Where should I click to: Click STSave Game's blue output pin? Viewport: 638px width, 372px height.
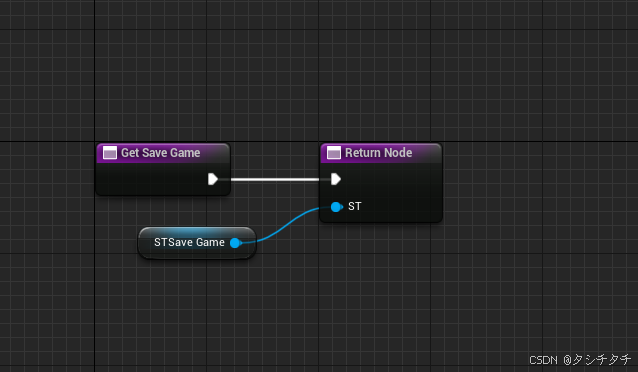[x=235, y=243]
